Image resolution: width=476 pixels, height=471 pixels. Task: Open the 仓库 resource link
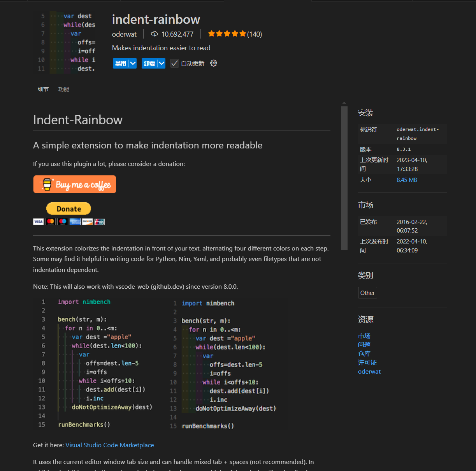coord(364,353)
